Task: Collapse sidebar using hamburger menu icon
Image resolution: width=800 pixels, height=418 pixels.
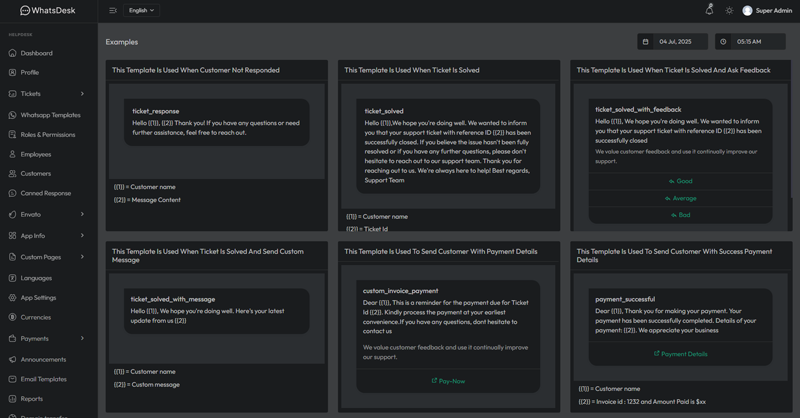Action: 113,10
